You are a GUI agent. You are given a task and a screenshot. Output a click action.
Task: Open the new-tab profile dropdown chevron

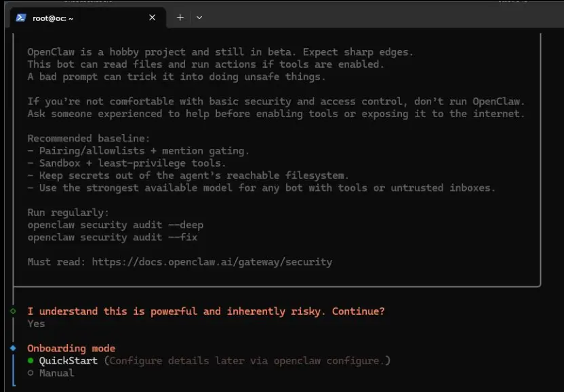coord(199,18)
